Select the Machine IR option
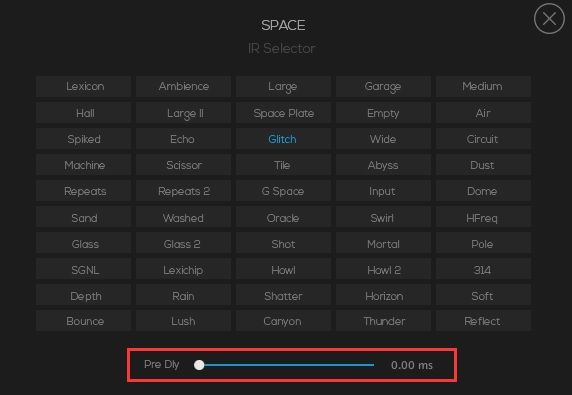This screenshot has width=572, height=395. coord(84,165)
